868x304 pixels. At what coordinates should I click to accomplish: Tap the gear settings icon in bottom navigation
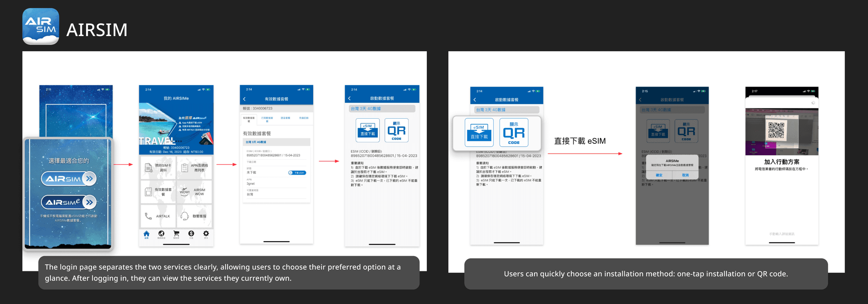[206, 234]
